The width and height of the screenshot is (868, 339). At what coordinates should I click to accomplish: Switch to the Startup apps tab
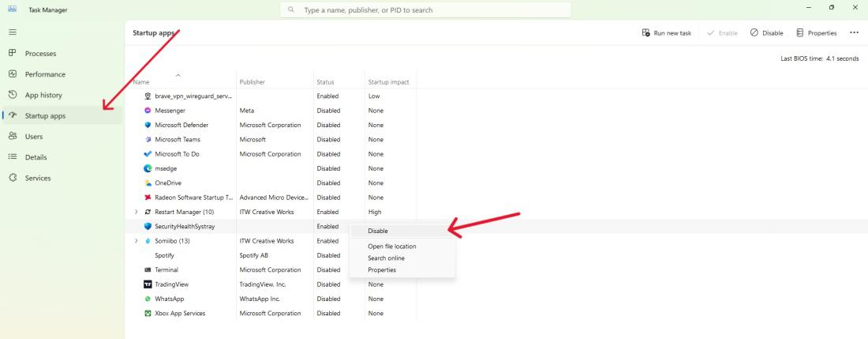(62, 116)
